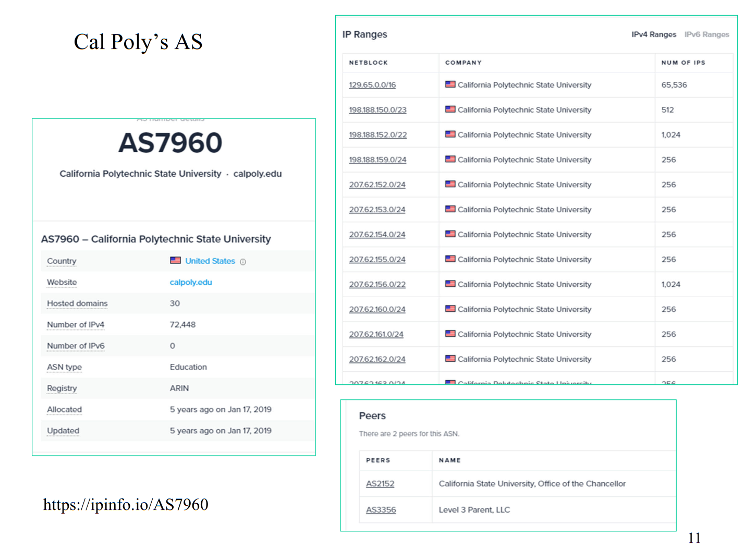Open the 129.65.0.0/16 netblock link

(x=372, y=85)
